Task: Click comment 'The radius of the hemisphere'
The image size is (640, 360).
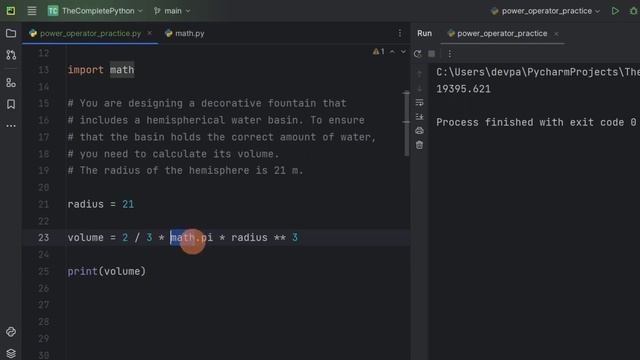Action: 165,170
